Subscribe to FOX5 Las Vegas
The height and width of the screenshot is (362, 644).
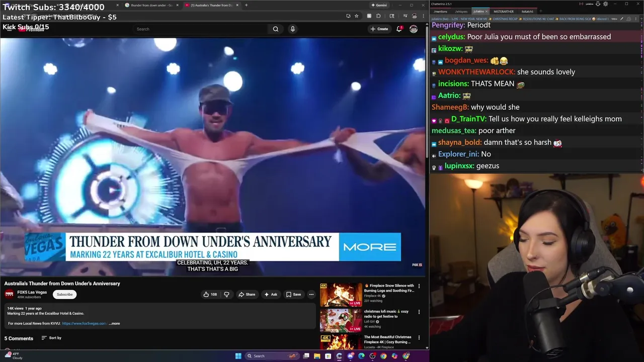[64, 295]
